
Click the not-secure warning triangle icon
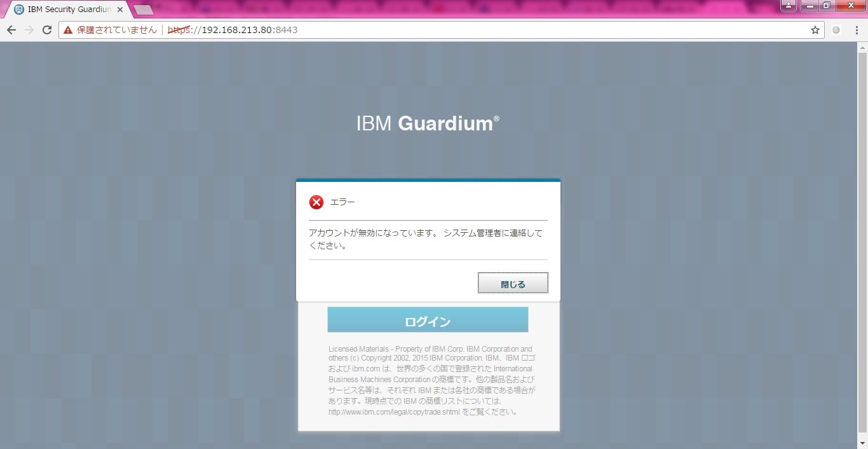[68, 30]
